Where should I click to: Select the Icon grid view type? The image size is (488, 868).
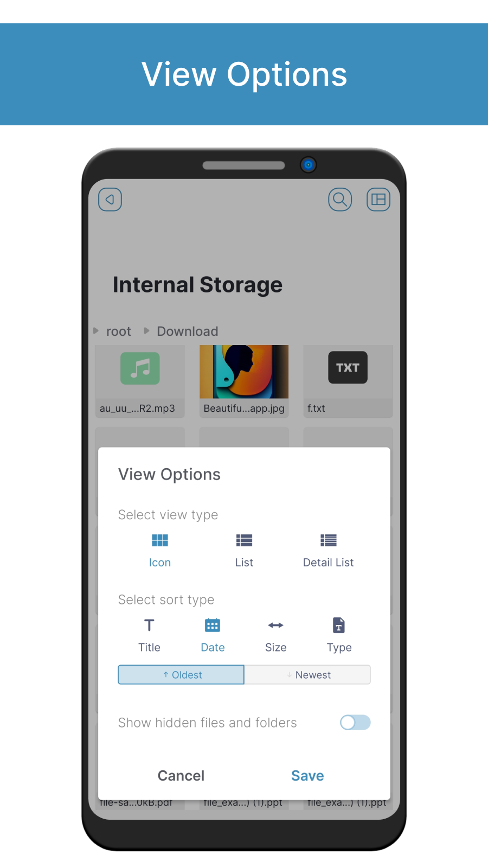point(160,540)
